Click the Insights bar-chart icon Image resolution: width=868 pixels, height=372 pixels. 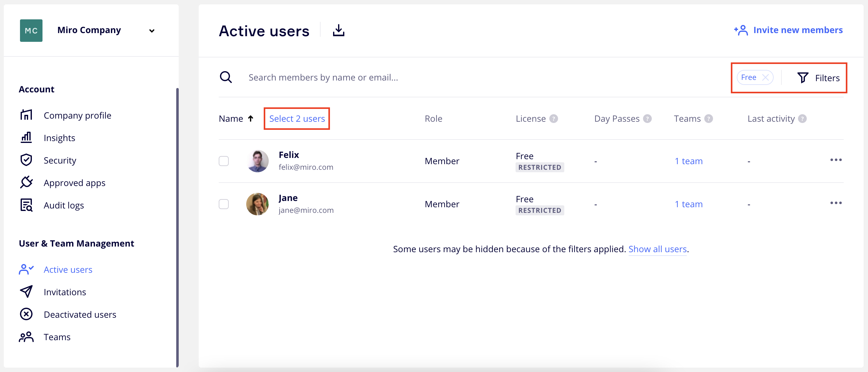[x=26, y=137]
